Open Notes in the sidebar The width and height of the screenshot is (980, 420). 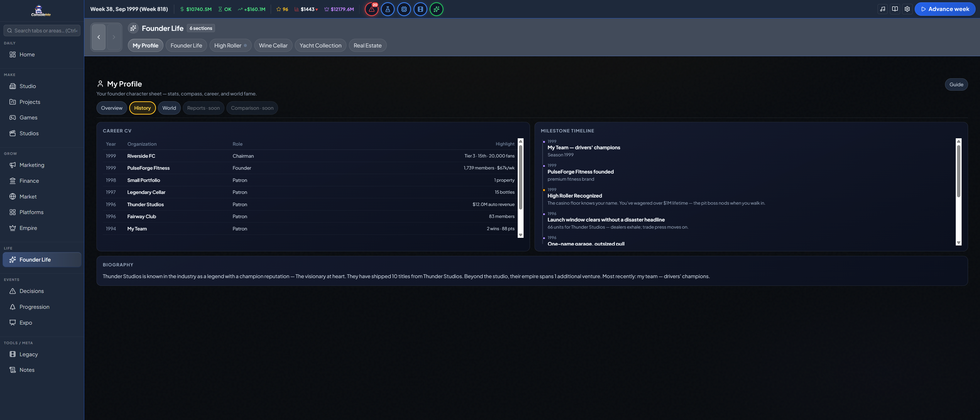(x=42, y=370)
